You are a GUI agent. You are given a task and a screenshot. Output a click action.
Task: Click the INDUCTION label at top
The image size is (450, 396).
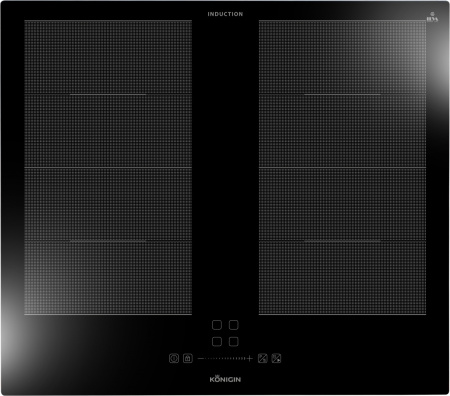click(225, 14)
